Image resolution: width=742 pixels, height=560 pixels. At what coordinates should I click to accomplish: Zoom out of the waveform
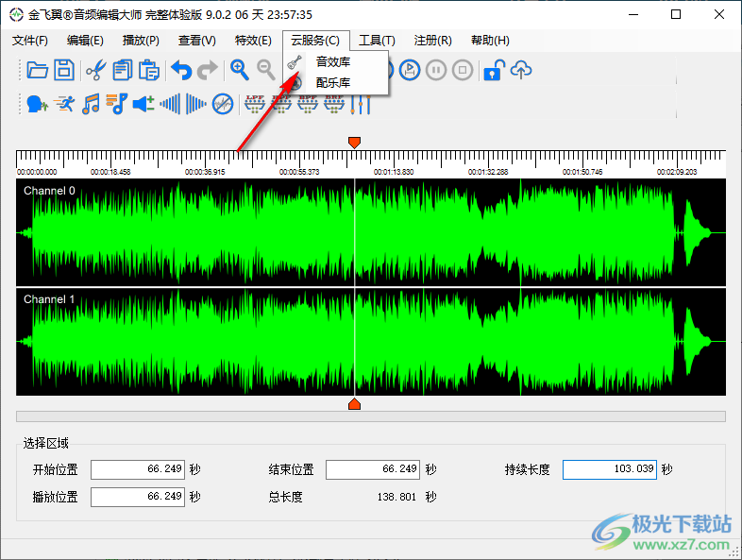pos(266,70)
